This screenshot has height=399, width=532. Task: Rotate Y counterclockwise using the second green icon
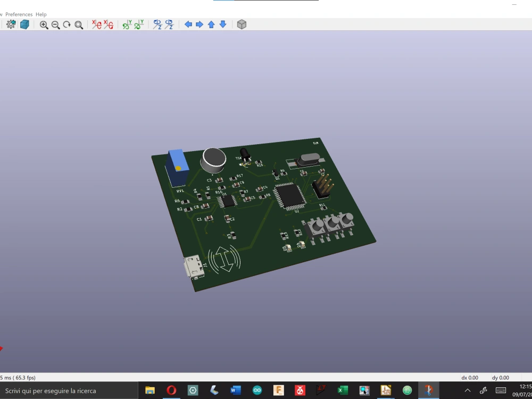139,24
